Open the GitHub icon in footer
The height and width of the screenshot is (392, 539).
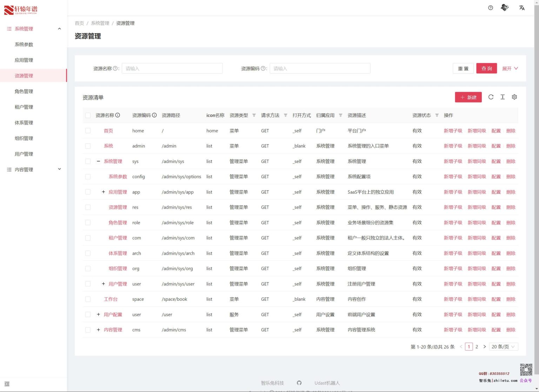[299, 383]
